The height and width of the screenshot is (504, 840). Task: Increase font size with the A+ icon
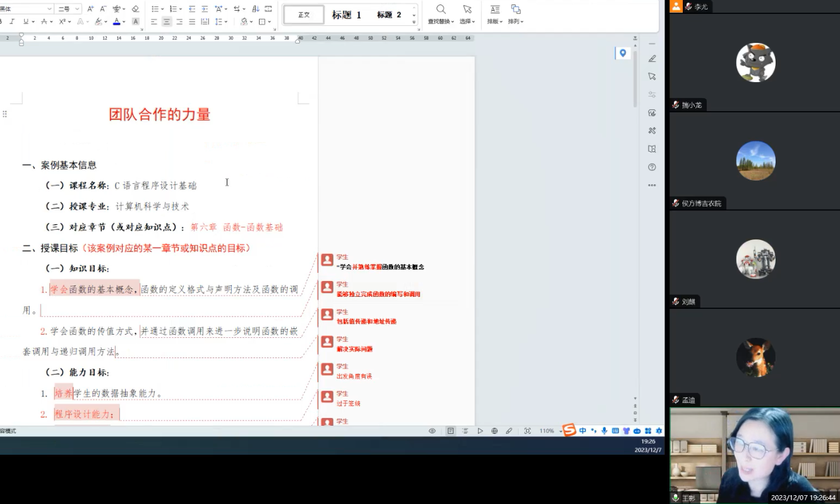[x=90, y=9]
